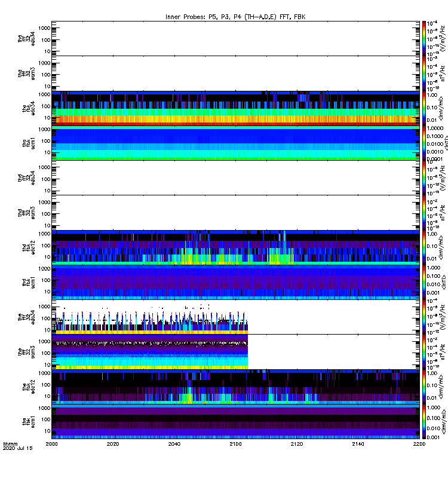Select the the fbk scm1 panel label

click(x=29, y=422)
